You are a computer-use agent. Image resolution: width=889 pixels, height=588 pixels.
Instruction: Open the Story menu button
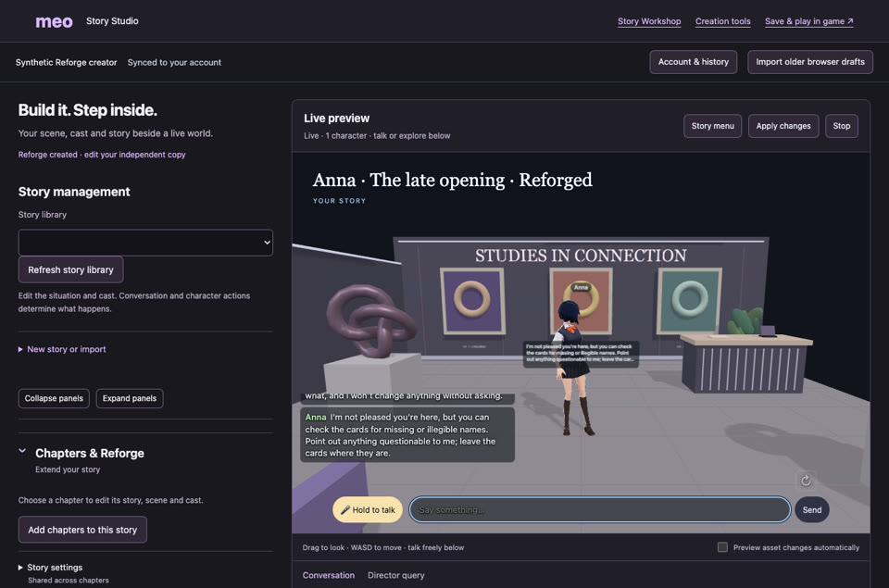click(x=713, y=126)
